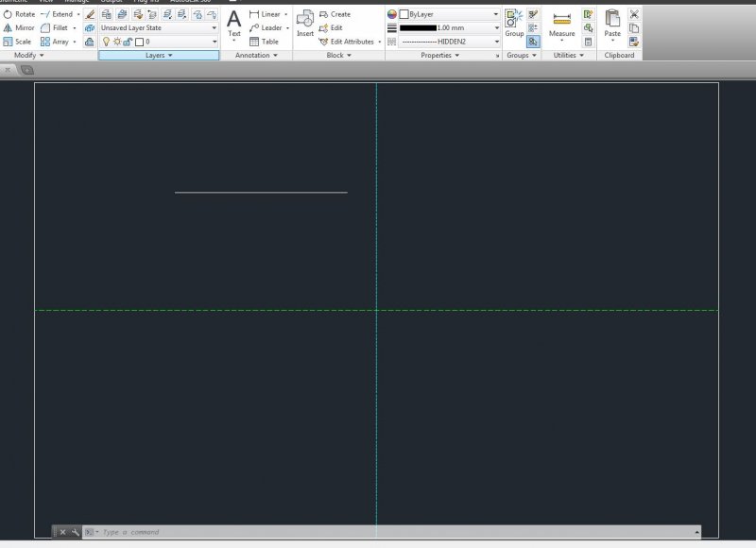Open command line customize wrench
The width and height of the screenshot is (756, 548).
(x=76, y=532)
